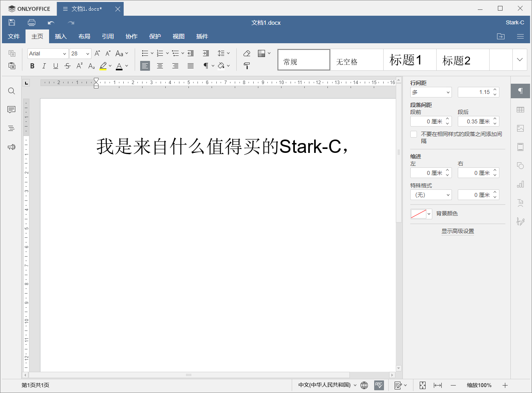Image resolution: width=532 pixels, height=393 pixels.
Task: Toggle Underline formatting
Action: [56, 66]
